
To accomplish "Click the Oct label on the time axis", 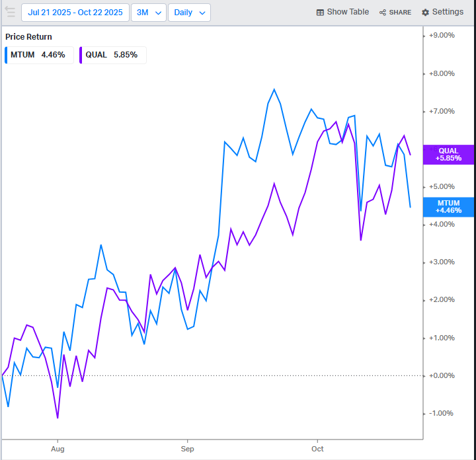I will 317,448.
